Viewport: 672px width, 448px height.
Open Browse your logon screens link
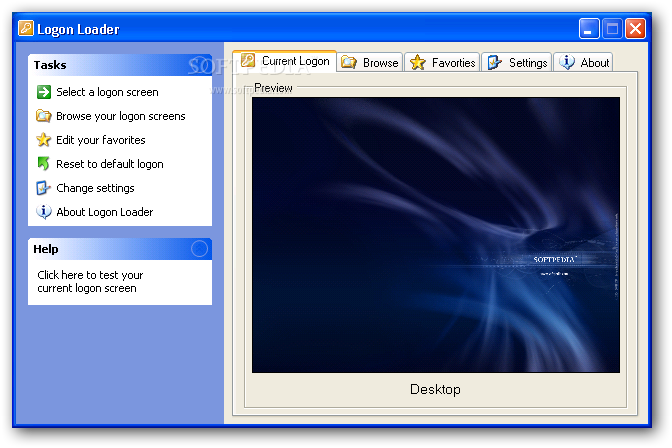coord(121,116)
